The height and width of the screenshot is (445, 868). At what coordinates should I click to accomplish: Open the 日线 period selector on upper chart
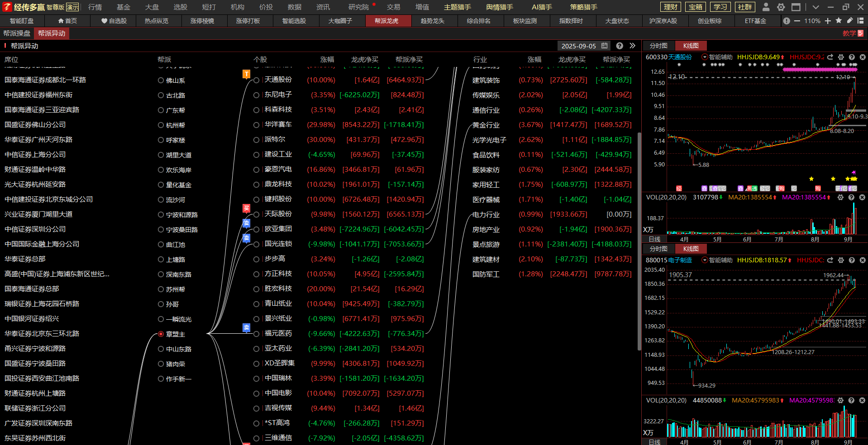(655, 239)
